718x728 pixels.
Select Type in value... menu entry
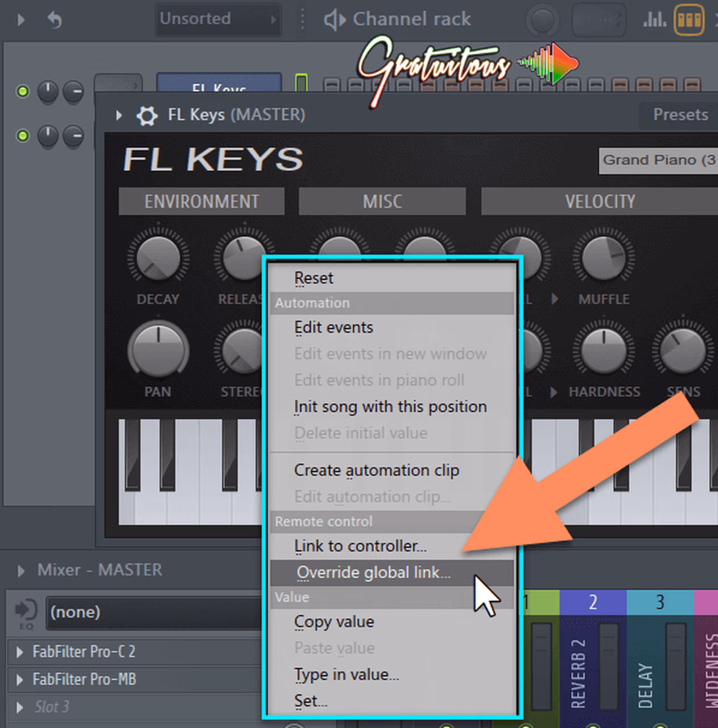pos(391,675)
